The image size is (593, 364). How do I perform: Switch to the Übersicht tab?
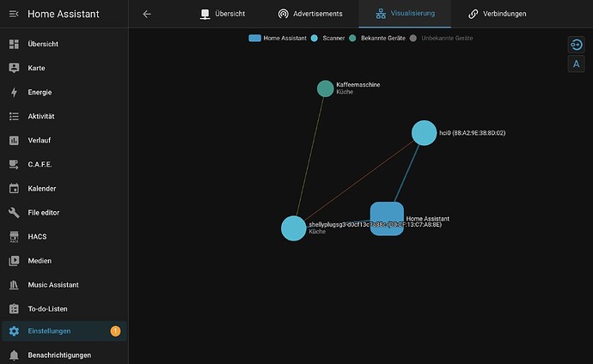pos(223,14)
